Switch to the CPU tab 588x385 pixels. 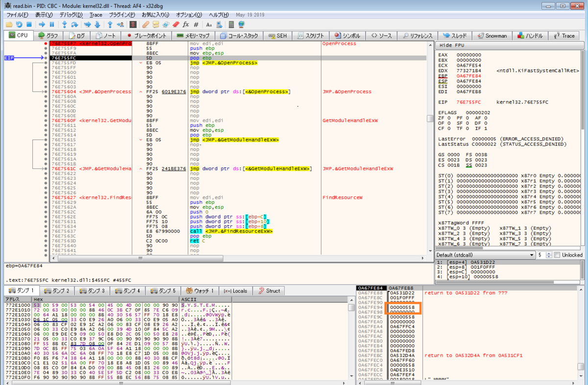pyautogui.click(x=19, y=36)
